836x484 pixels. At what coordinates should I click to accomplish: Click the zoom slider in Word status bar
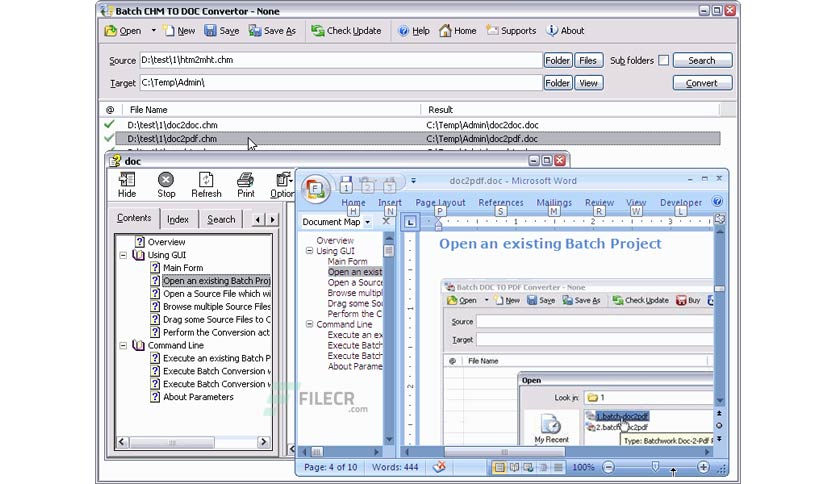pyautogui.click(x=655, y=467)
